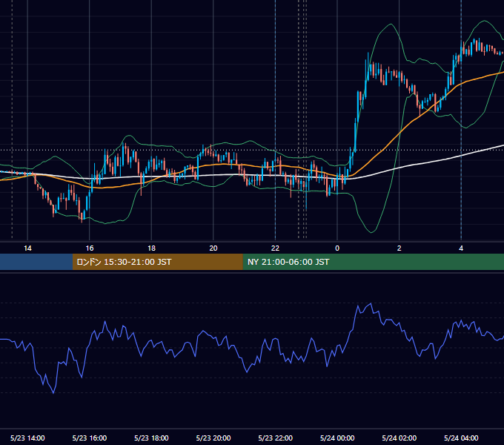The width and height of the screenshot is (504, 445).
Task: Click the '2' hour label on the chart axis
Action: tap(399, 248)
